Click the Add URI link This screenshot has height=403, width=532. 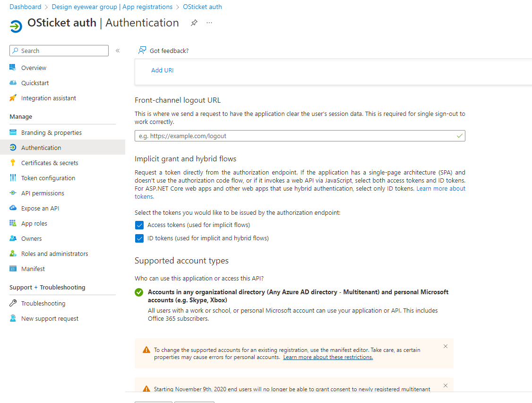[162, 70]
